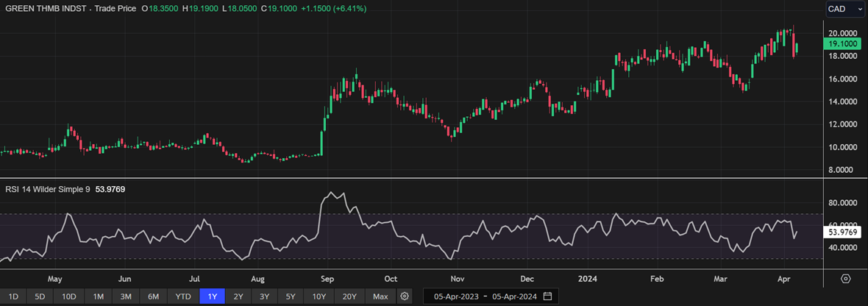
Task: Select the 10Y time range
Action: click(319, 296)
